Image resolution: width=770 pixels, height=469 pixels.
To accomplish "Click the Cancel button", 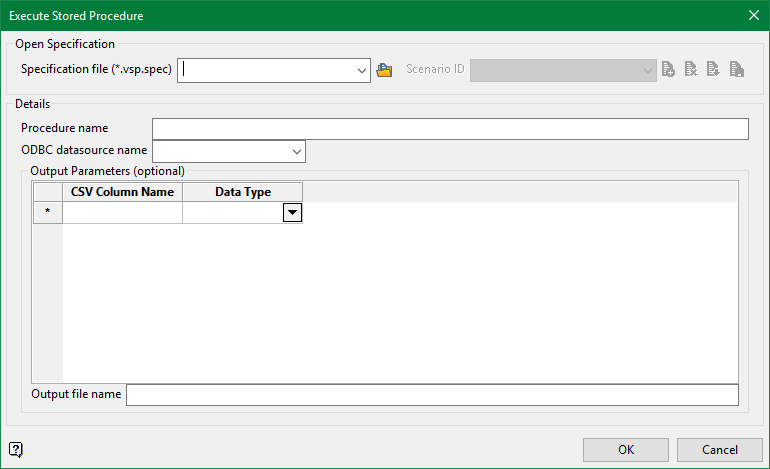I will click(719, 450).
